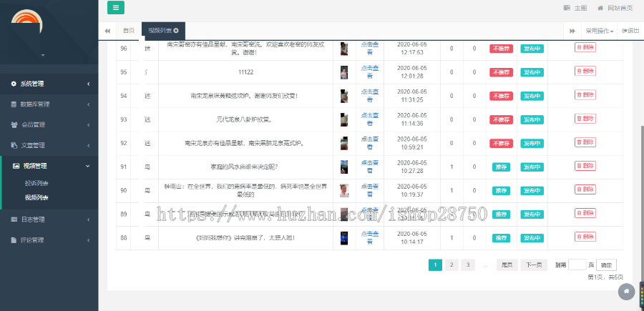644x311 pixels.
Task: Open video thumbnail in row 88
Action: [344, 238]
